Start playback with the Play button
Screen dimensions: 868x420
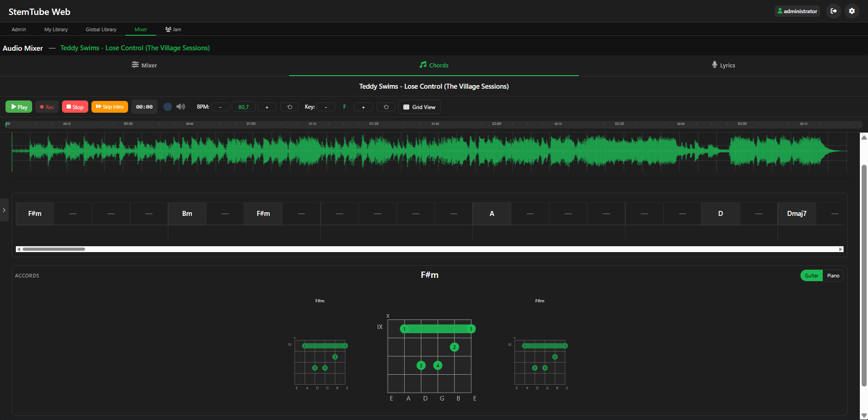19,107
